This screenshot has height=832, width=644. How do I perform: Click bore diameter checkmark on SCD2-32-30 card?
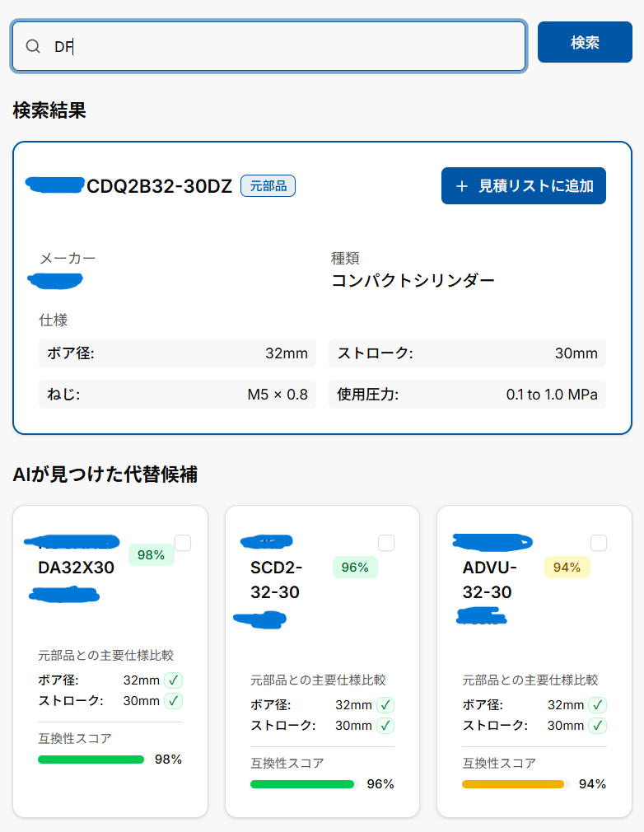pos(385,705)
